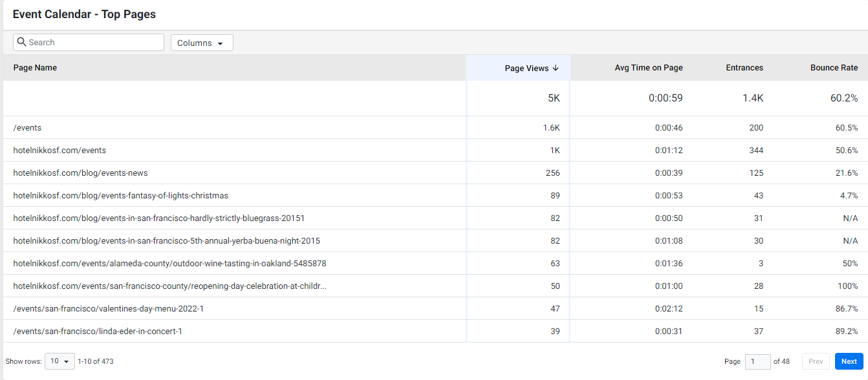Click the 0:00:59 total average time
This screenshot has height=380, width=868.
coord(666,98)
